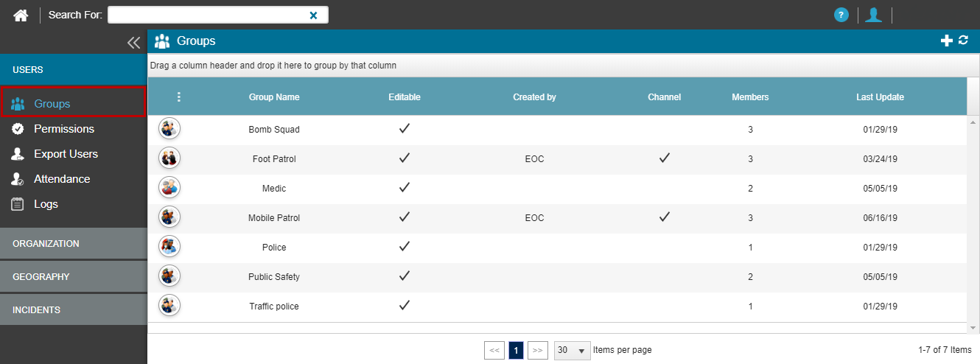Viewport: 980px width, 364px height.
Task: Select the Foot Patrol group name
Action: pyautogui.click(x=274, y=159)
